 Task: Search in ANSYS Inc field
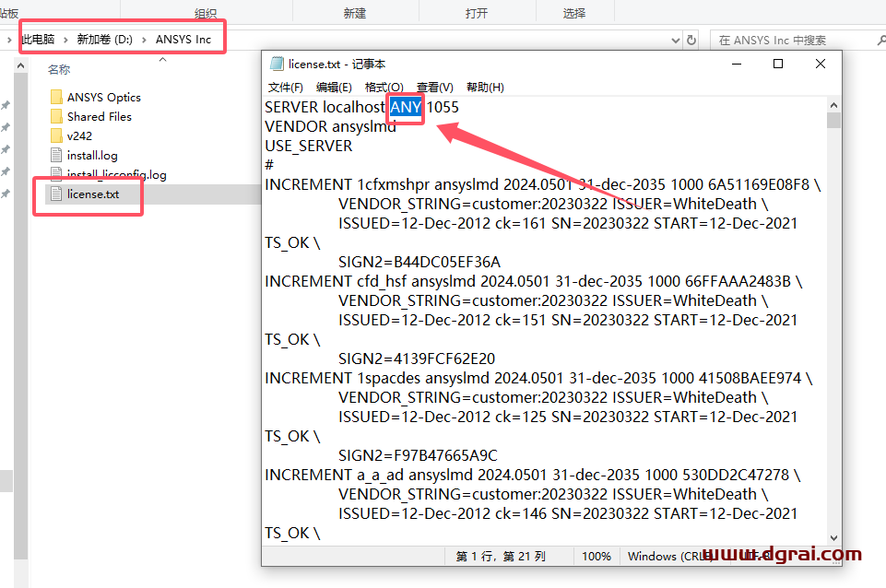point(794,41)
